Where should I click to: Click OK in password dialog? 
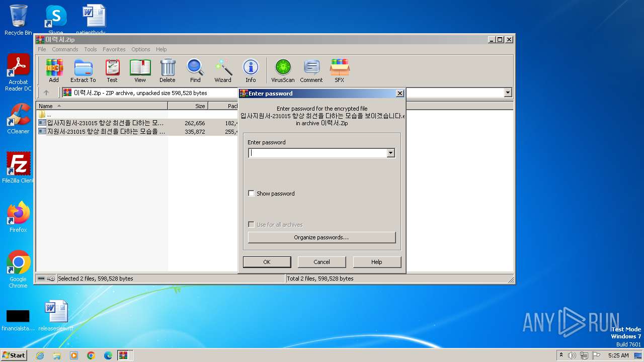[x=267, y=262]
